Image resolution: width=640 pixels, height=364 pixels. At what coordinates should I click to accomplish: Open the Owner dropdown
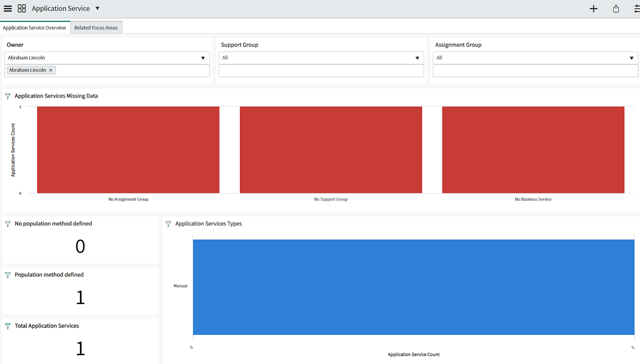(x=203, y=58)
